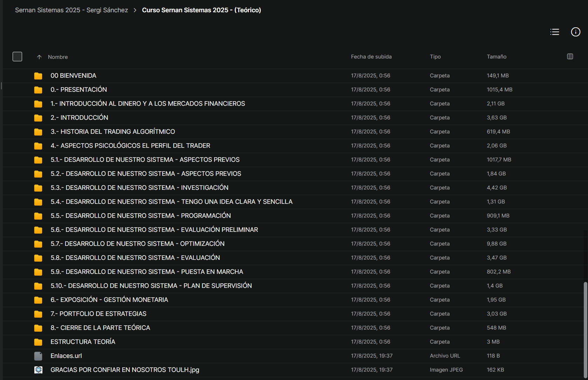588x380 pixels.
Task: Click folder icon of 7.- PORTFOLIO DE ESTRATEGIAS
Action: [x=38, y=314]
